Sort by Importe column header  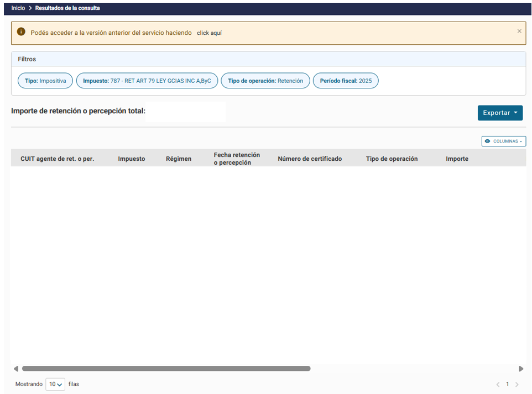(457, 159)
